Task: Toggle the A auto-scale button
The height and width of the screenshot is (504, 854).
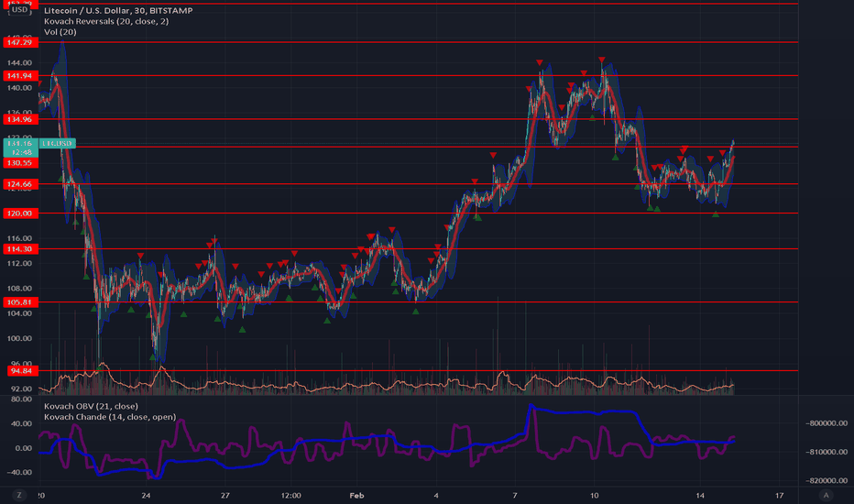Action: pos(826,495)
